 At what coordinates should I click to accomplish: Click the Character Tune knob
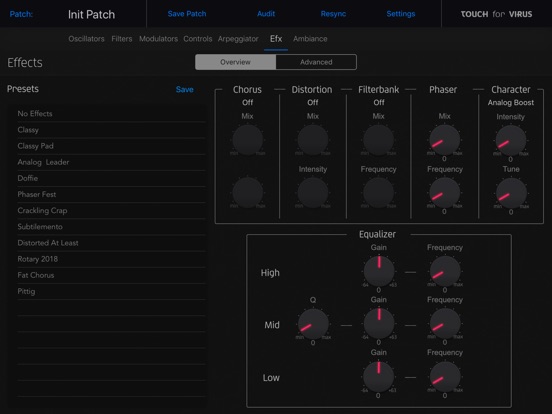[x=511, y=193]
